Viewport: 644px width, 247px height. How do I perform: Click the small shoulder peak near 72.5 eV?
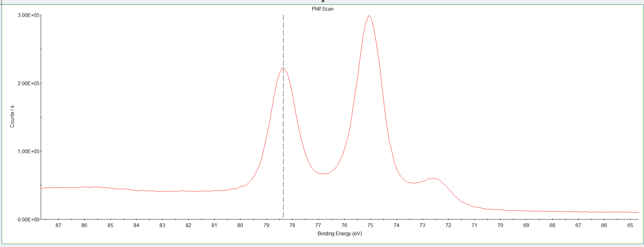click(433, 178)
